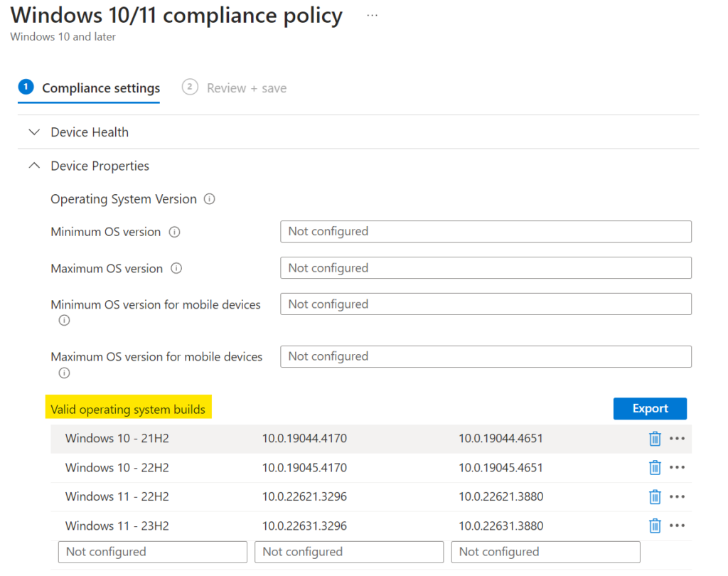This screenshot has height=576, width=728.
Task: Open the tooltip for Minimum OS version
Action: [x=175, y=232]
